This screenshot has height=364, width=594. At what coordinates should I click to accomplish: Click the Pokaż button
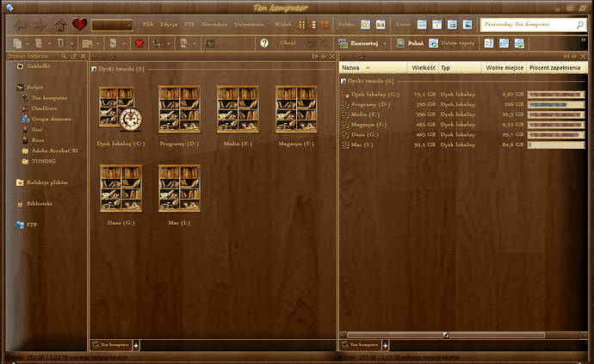(410, 43)
